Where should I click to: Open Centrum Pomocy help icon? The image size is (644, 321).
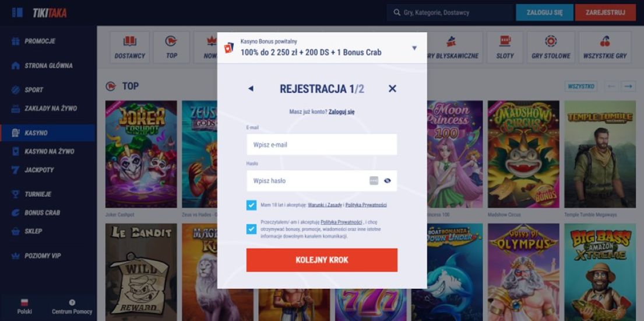[x=72, y=302]
